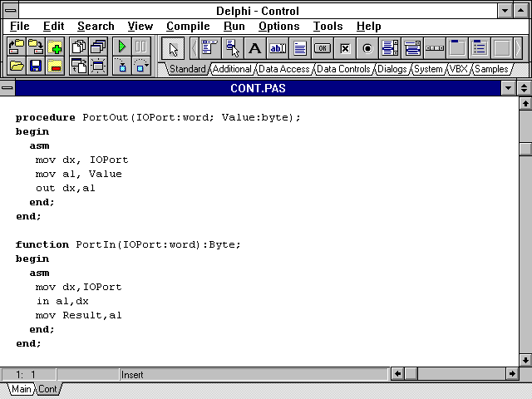Image resolution: width=532 pixels, height=399 pixels.
Task: Open the Compile menu
Action: [x=187, y=27]
